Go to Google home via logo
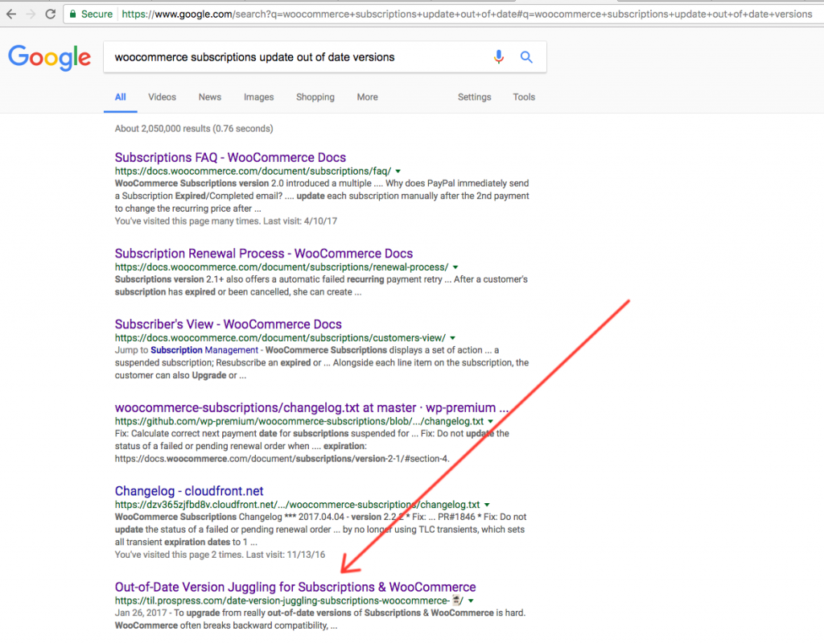Screen dimensions: 824x644 click(49, 57)
